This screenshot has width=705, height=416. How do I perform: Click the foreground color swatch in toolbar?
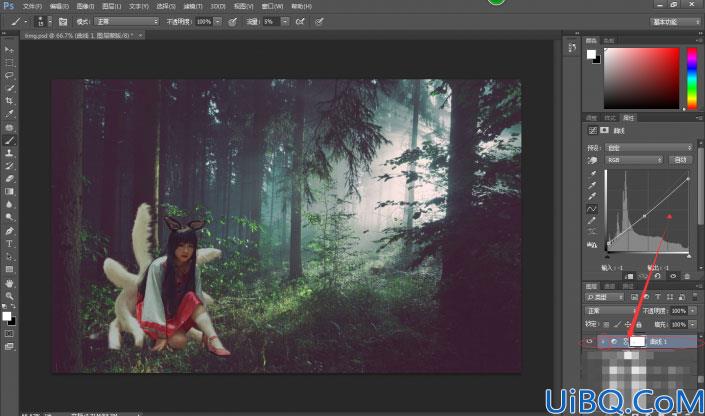coord(6,316)
